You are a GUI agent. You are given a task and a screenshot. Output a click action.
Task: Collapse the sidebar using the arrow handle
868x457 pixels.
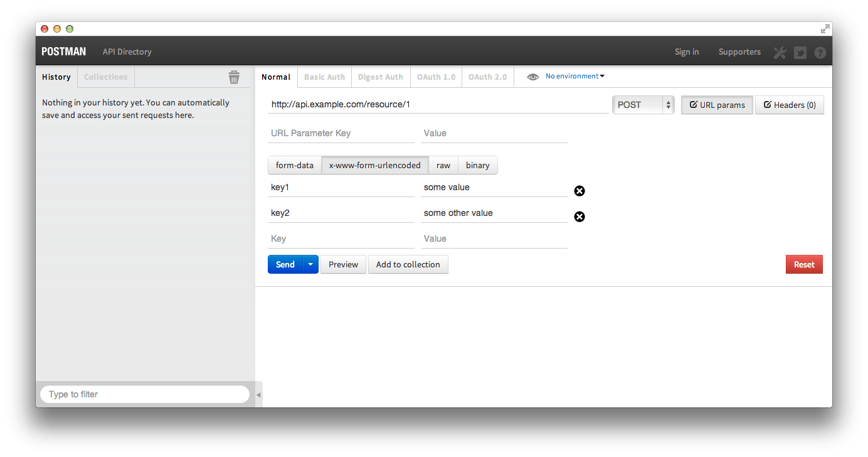point(258,395)
